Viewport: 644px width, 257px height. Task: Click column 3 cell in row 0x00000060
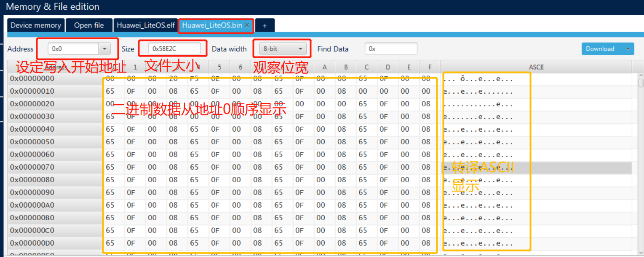(x=177, y=154)
